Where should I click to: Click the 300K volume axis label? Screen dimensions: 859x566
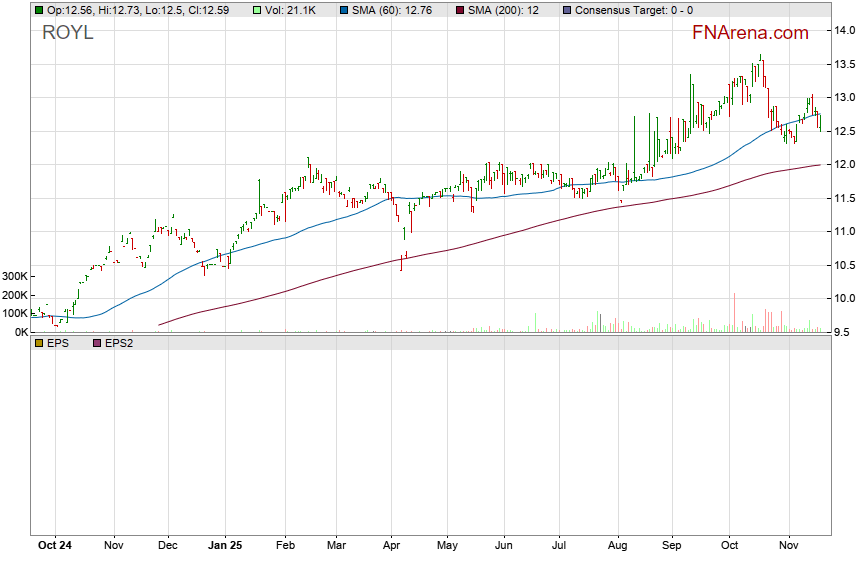[x=15, y=276]
